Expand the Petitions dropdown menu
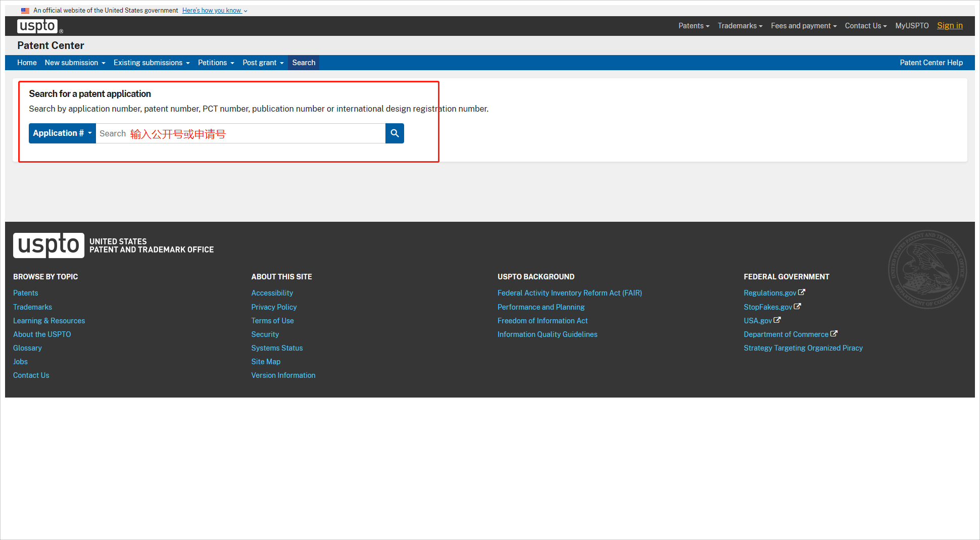 pos(216,63)
